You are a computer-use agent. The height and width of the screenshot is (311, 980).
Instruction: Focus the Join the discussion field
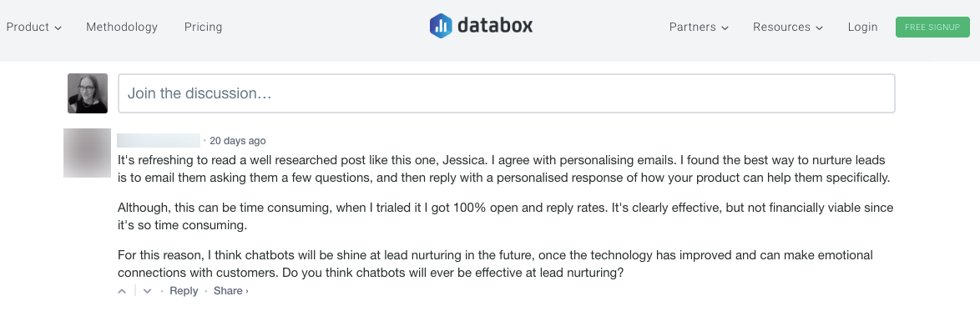click(506, 93)
